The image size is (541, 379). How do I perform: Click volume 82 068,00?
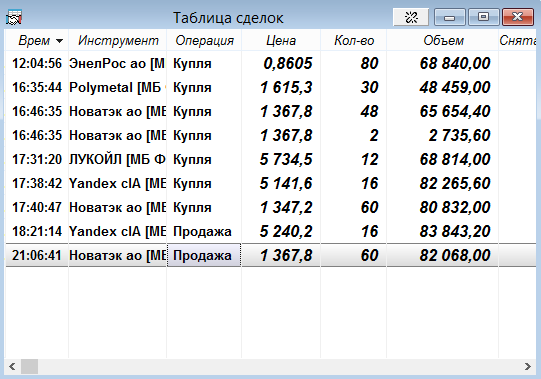(x=455, y=255)
